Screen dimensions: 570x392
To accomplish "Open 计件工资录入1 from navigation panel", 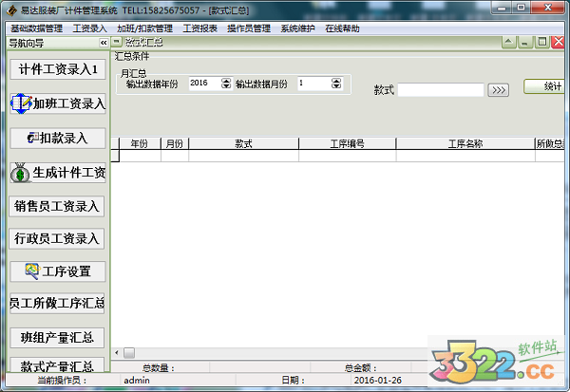I will coord(58,69).
